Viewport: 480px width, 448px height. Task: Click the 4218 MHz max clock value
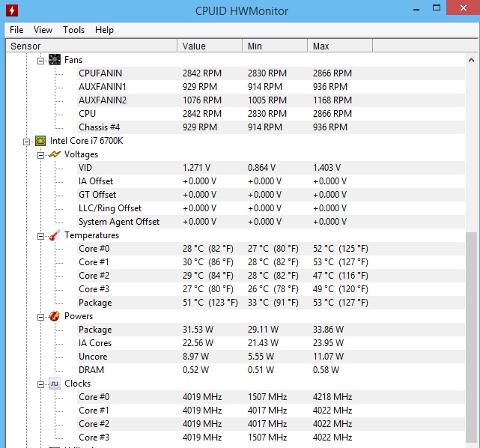(x=332, y=397)
